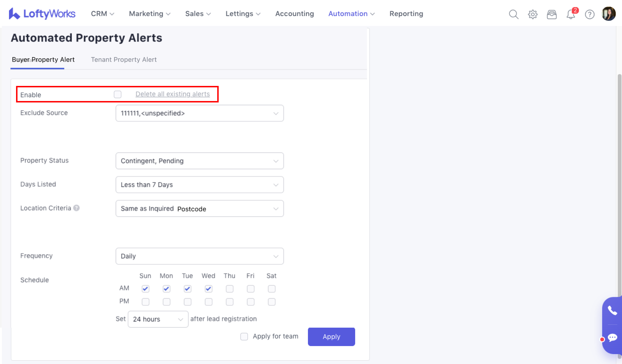Switch to Tenant Property Alert tab
This screenshot has width=622, height=364.
tap(124, 59)
